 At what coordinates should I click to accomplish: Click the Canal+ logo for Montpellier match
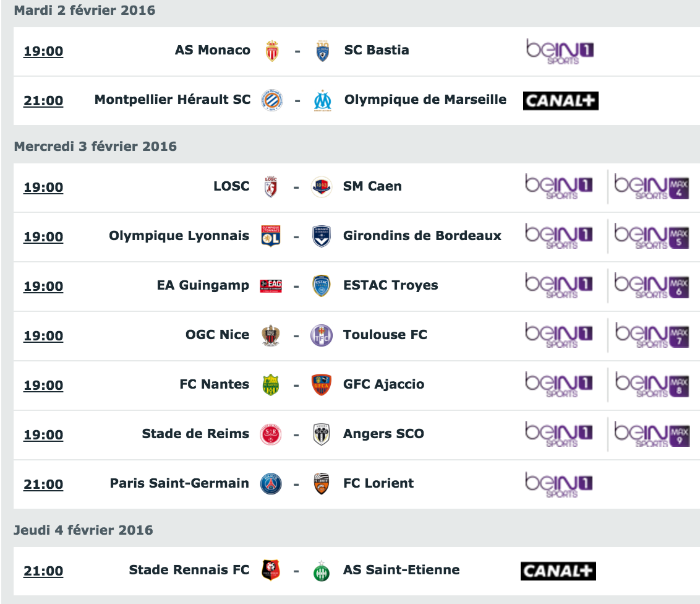point(561,100)
